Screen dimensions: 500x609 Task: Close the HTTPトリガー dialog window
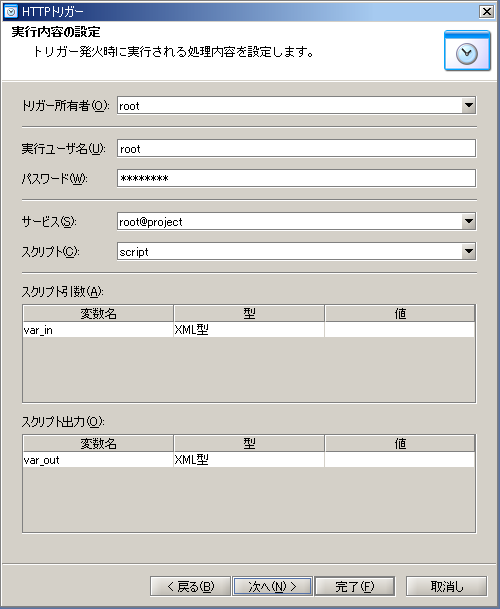coord(486,12)
